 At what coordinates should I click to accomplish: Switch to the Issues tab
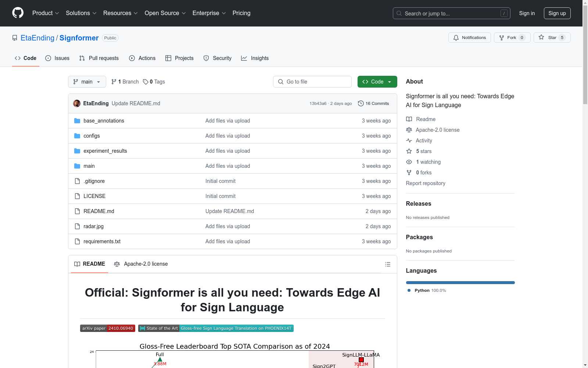57,58
